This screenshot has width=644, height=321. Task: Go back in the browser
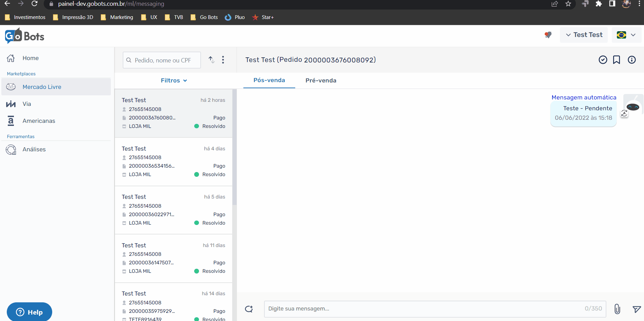click(7, 4)
